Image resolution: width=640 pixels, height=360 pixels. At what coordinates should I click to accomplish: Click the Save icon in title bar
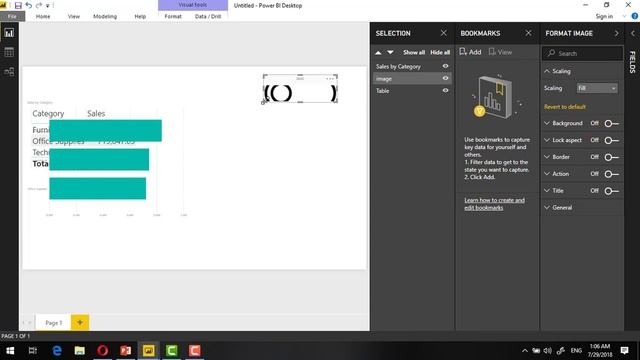(18, 5)
